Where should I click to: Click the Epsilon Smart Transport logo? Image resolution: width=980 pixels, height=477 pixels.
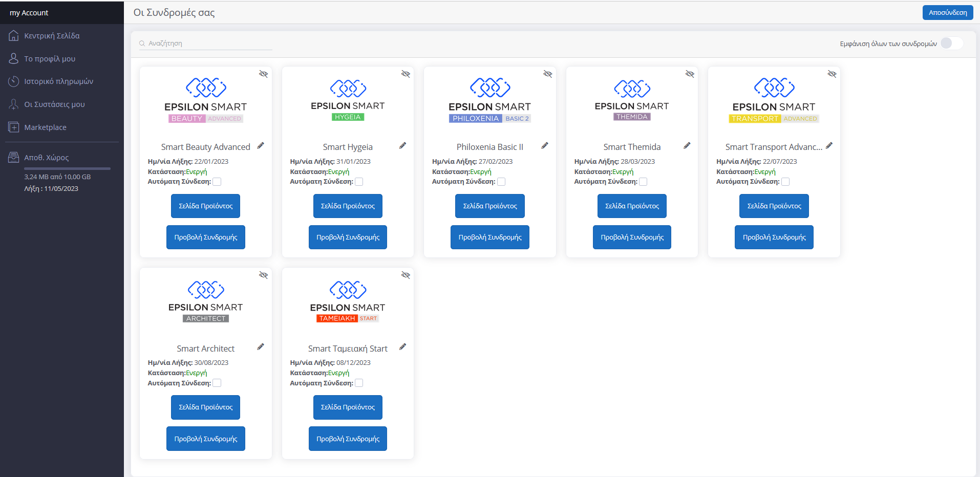pos(774,100)
